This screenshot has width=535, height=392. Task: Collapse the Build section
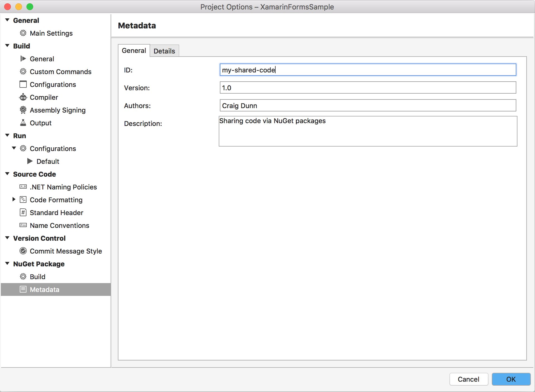[8, 46]
